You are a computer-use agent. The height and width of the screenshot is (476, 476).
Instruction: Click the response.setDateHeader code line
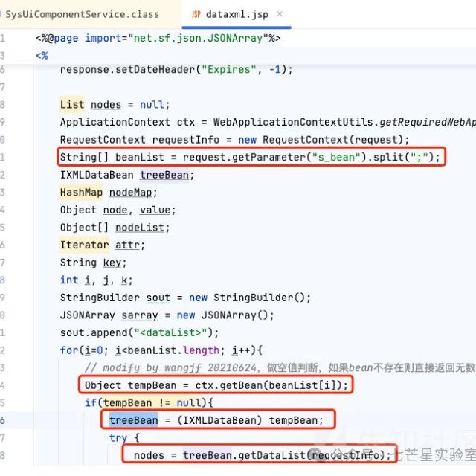(x=176, y=70)
